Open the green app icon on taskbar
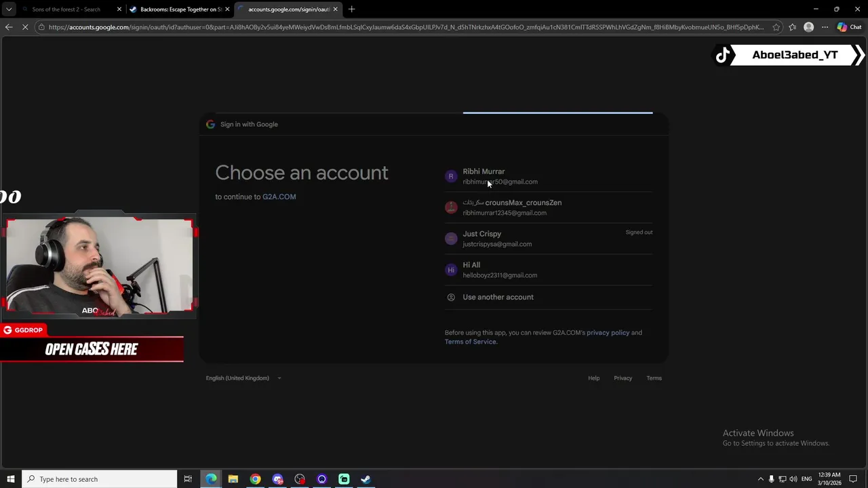The width and height of the screenshot is (868, 488). 344,479
